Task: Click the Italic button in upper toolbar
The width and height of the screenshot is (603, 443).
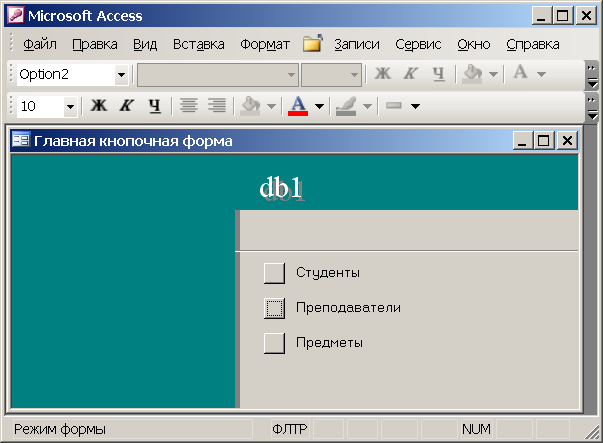Action: tap(410, 73)
